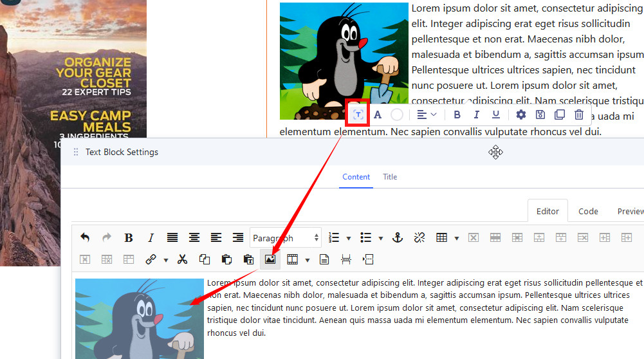
Task: Toggle underline in the floating toolbar
Action: click(495, 115)
